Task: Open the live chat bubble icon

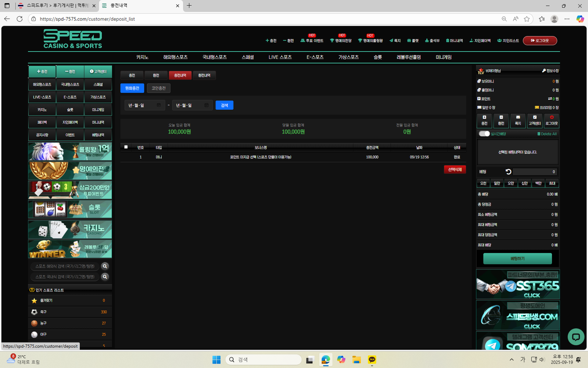Action: coord(576,337)
